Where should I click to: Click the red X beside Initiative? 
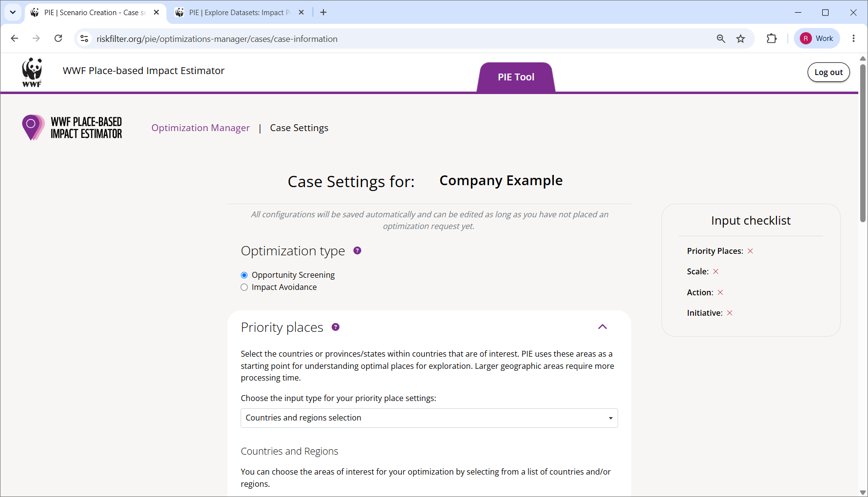tap(730, 313)
